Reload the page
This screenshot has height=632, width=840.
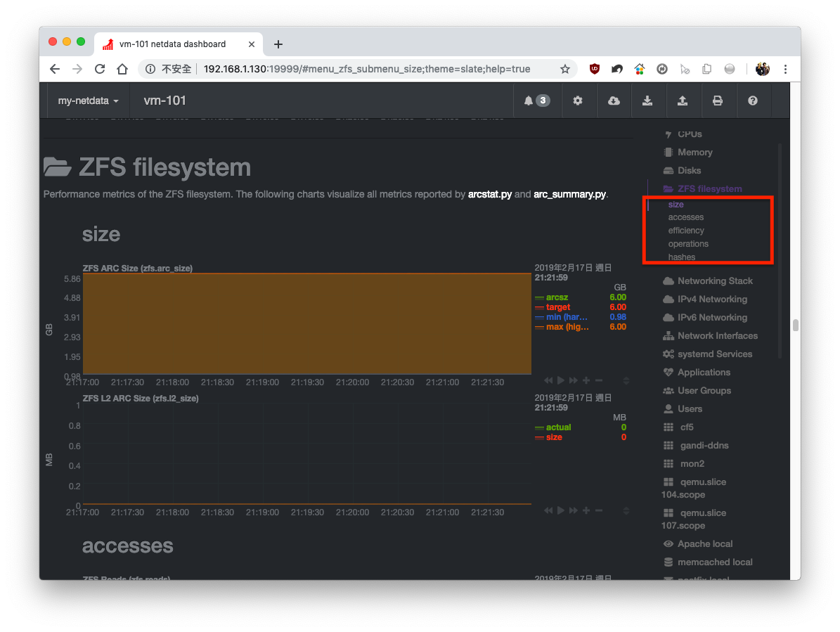tap(100, 69)
